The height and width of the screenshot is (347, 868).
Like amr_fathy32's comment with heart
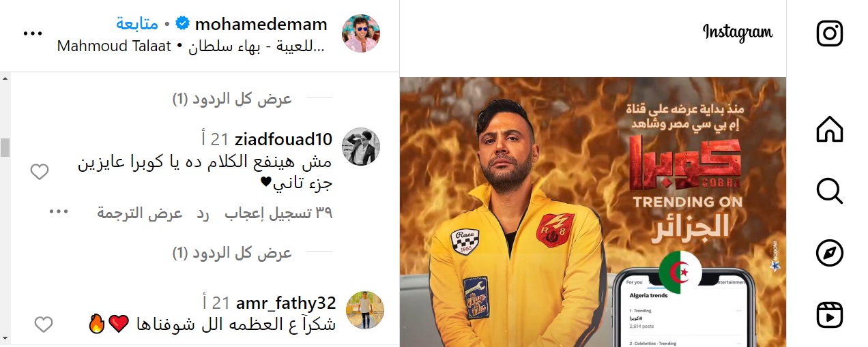pyautogui.click(x=44, y=325)
